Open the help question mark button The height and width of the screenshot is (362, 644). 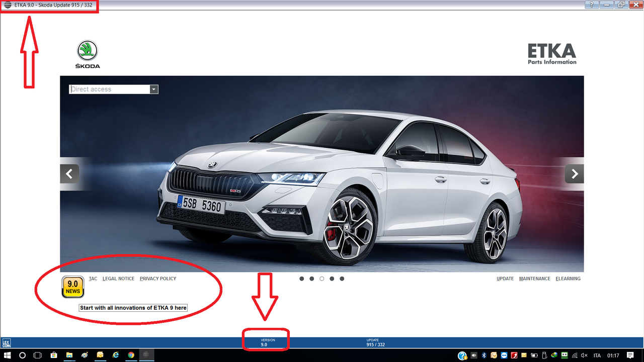(x=592, y=5)
